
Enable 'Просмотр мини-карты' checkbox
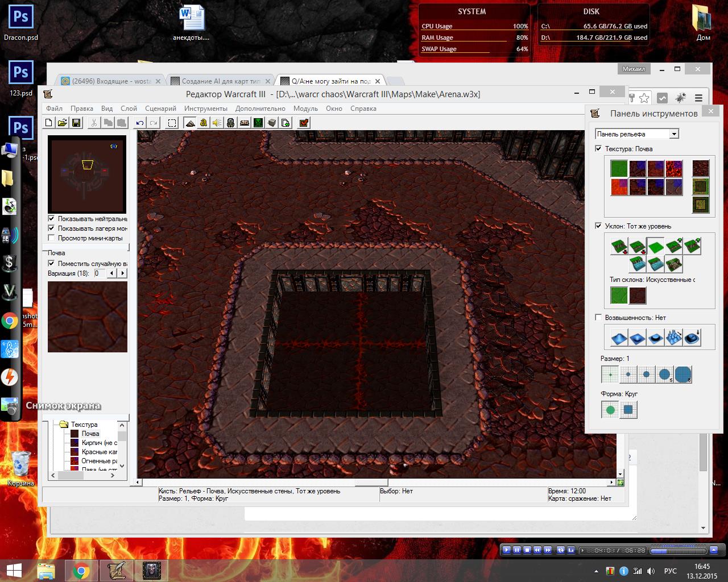click(x=52, y=238)
